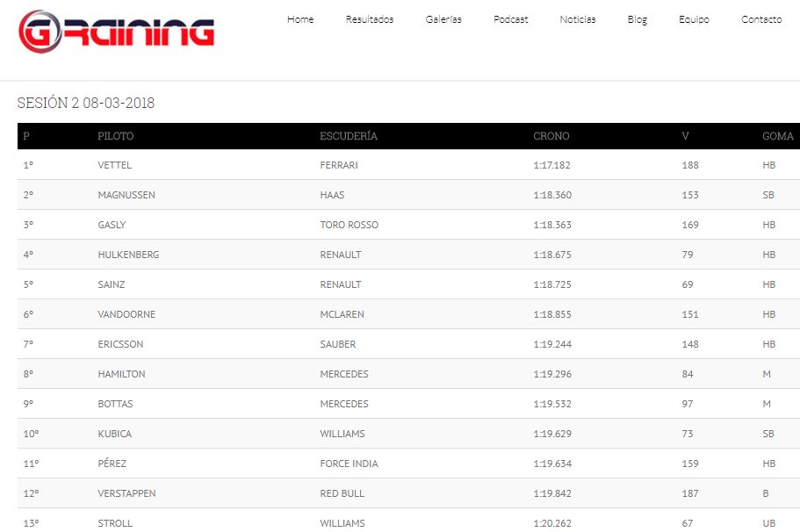800x532 pixels.
Task: Select lap time 1:19.296
Action: click(552, 374)
